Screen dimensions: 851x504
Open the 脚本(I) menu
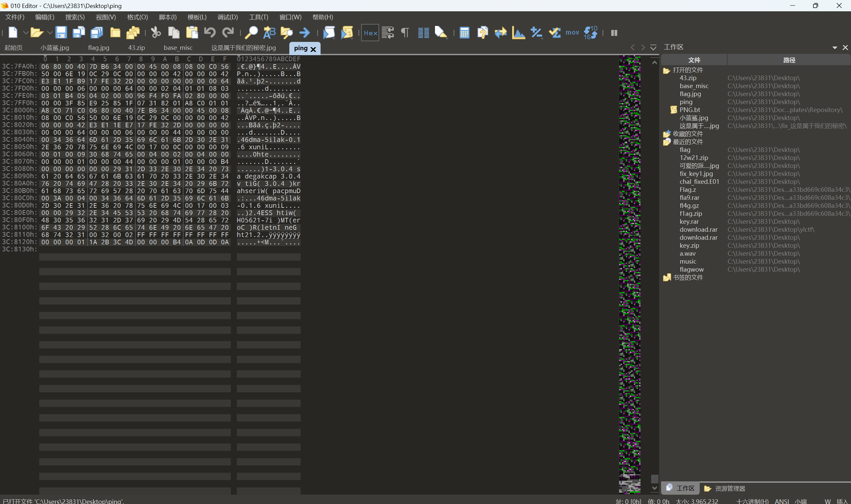coord(168,17)
